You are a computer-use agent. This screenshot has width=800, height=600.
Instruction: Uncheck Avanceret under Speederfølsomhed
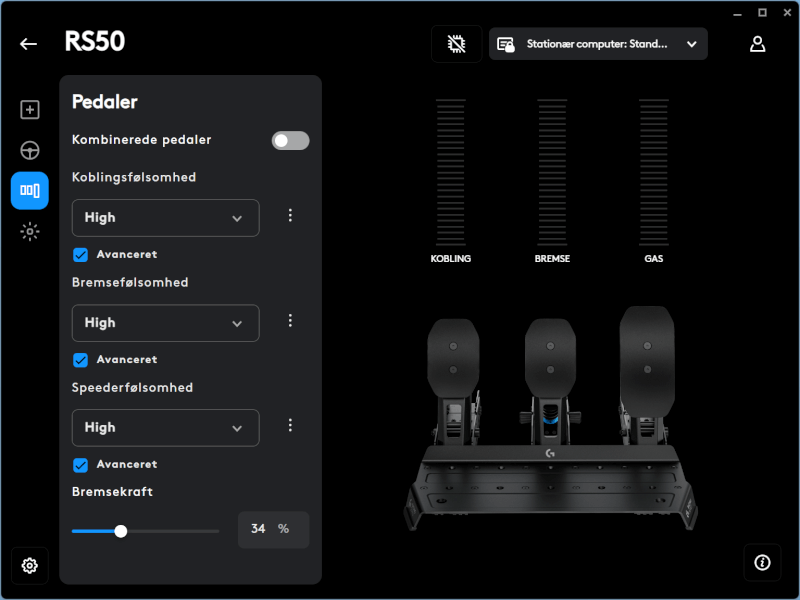(x=81, y=465)
